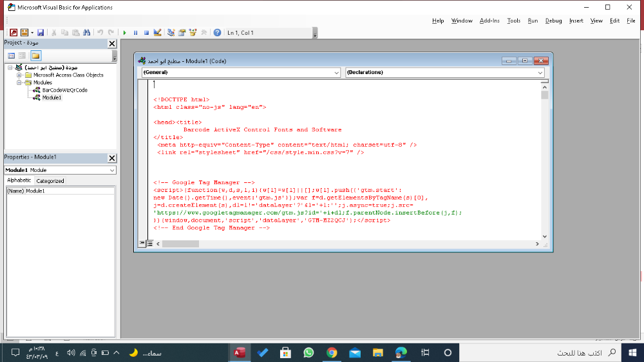644x362 pixels.
Task: Open Project panel toolbar overflow arrow
Action: tap(115, 56)
